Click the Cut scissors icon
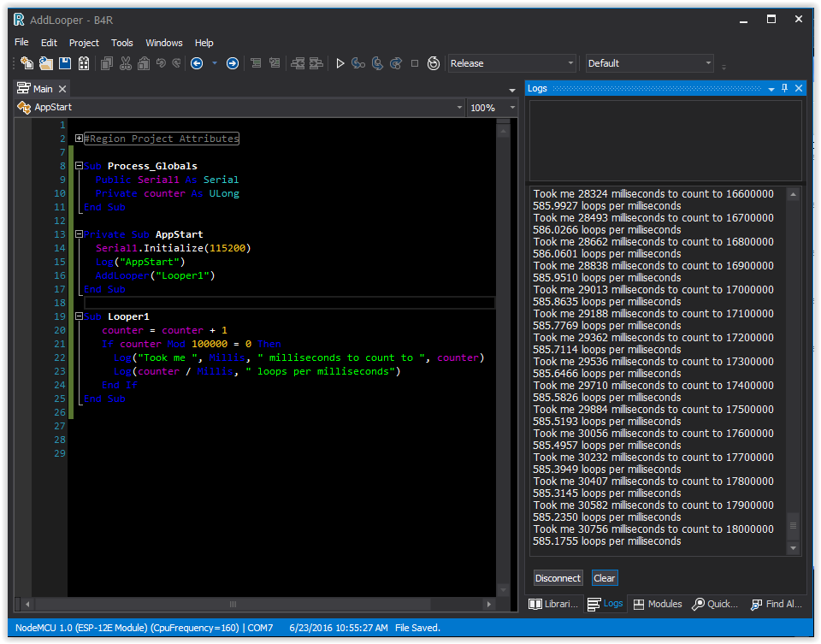 coord(126,63)
